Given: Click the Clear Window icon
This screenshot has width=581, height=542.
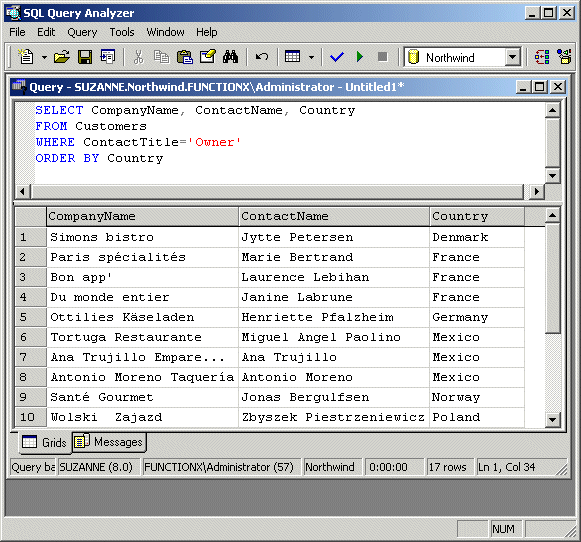Looking at the screenshot, I should [208, 57].
